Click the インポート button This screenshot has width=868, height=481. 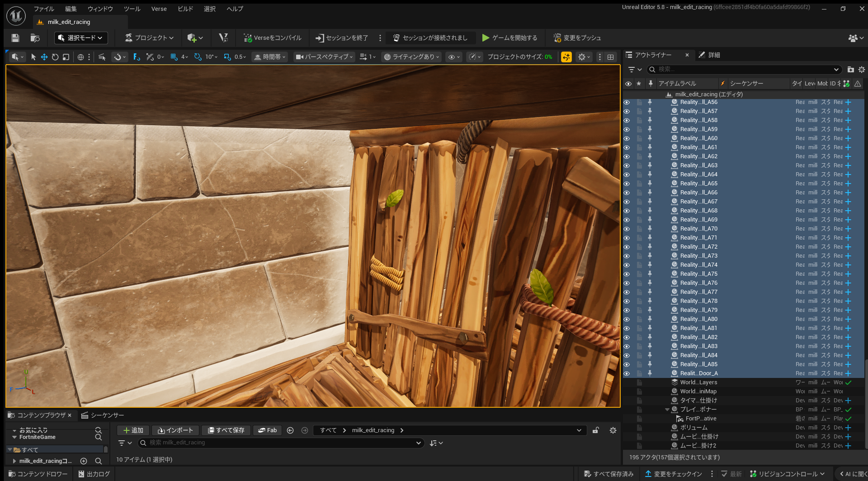pyautogui.click(x=175, y=430)
